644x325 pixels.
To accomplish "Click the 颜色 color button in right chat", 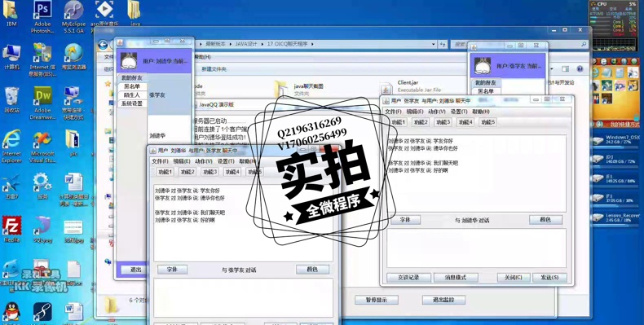I will pos(545,220).
